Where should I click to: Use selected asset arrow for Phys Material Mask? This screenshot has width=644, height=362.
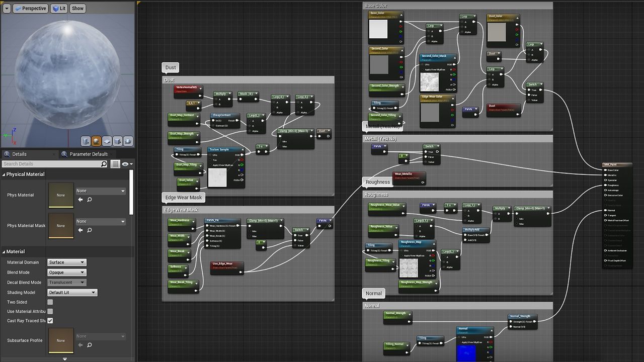[80, 230]
